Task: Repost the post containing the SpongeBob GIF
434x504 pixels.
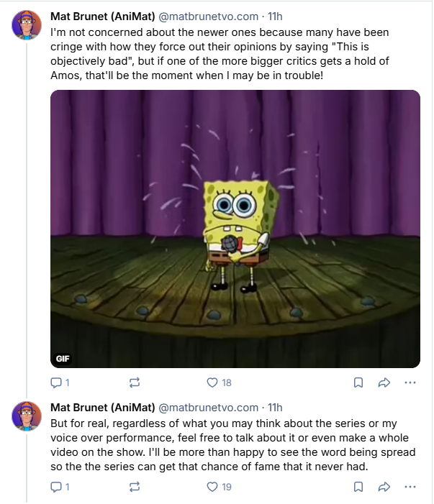Action: [x=135, y=382]
